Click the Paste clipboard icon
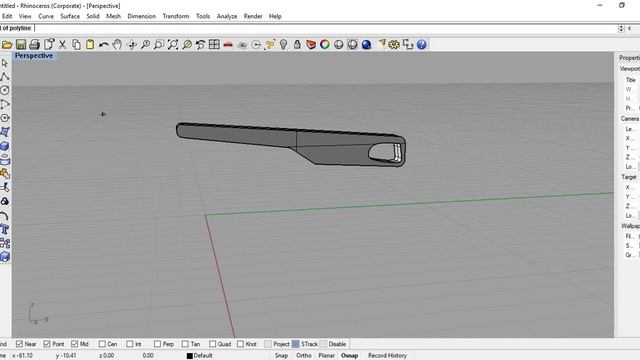The height and width of the screenshot is (360, 640). [90, 44]
